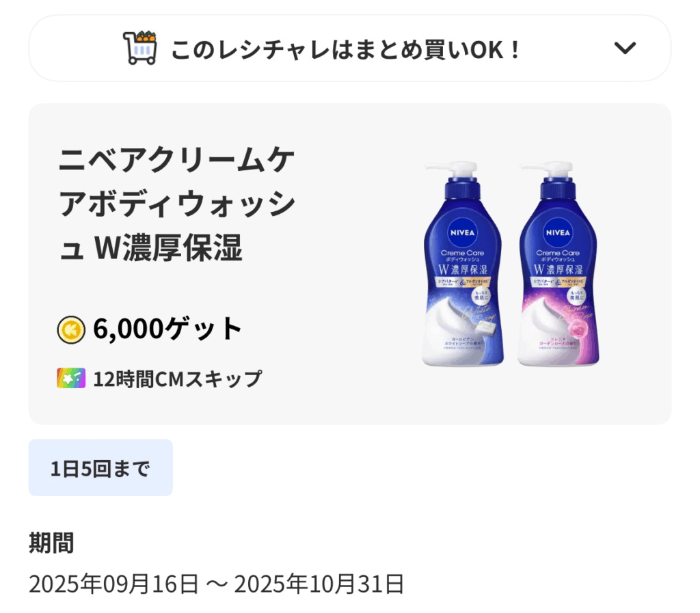Screen dimensions: 700x613
Task: Select the start date 2025年09月16日
Action: (114, 584)
